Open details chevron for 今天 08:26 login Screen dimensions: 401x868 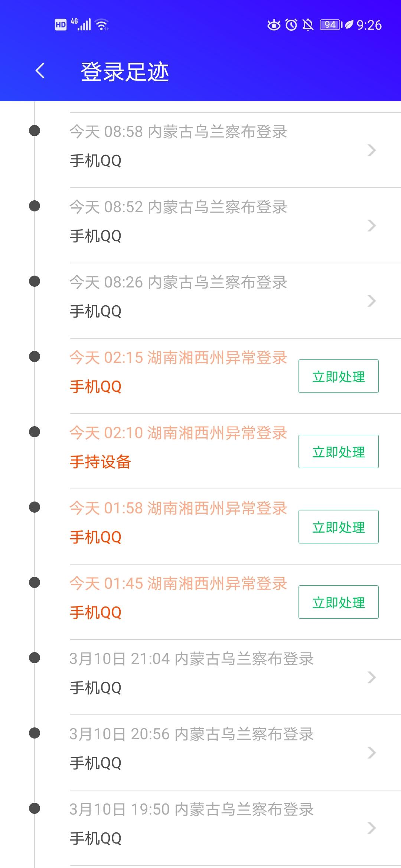[371, 301]
